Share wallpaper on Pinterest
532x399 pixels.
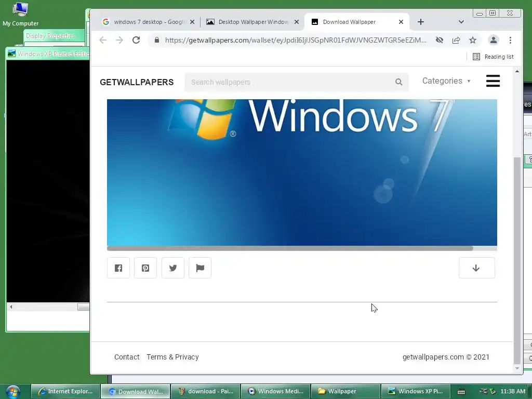pos(145,268)
